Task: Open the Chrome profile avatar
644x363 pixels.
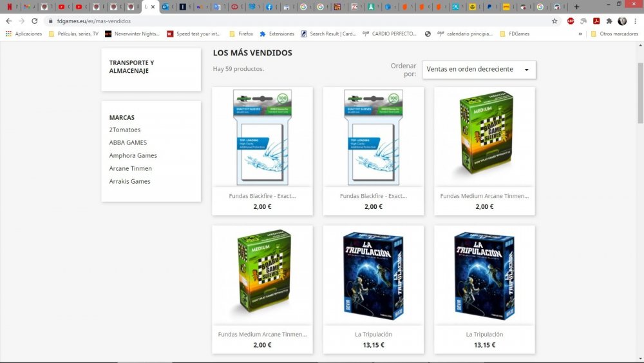Action: [622, 21]
